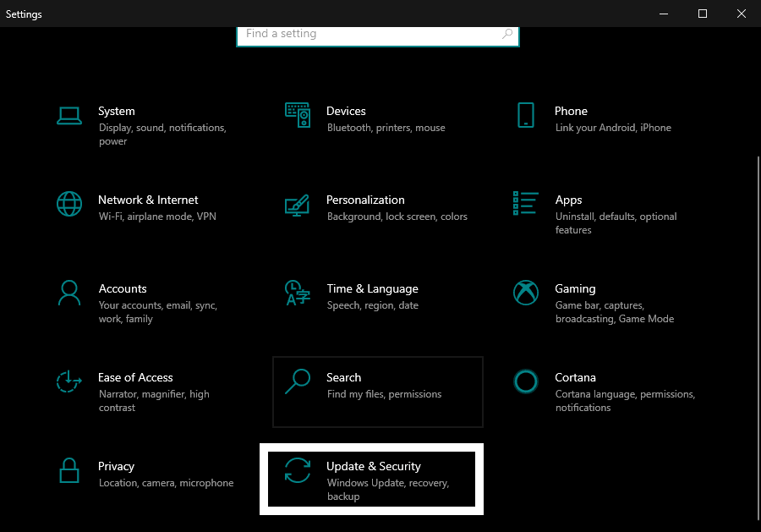Open Update & Security title

[x=374, y=467]
